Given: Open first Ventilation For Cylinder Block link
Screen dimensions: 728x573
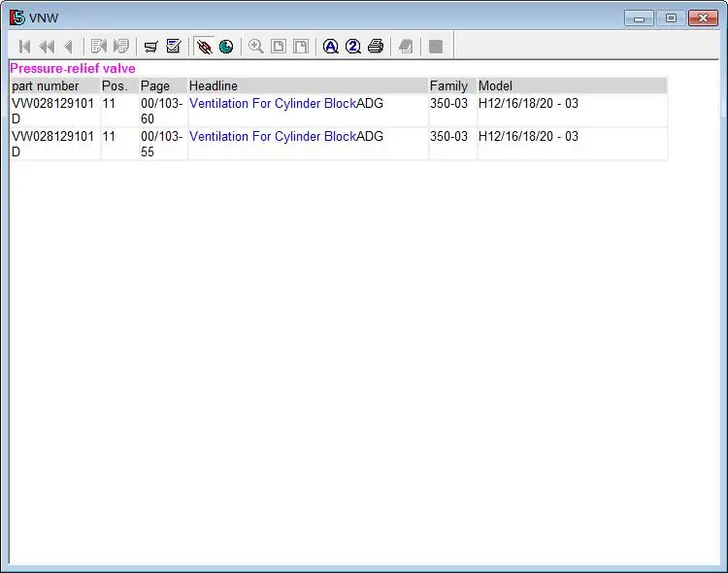Looking at the screenshot, I should point(273,103).
